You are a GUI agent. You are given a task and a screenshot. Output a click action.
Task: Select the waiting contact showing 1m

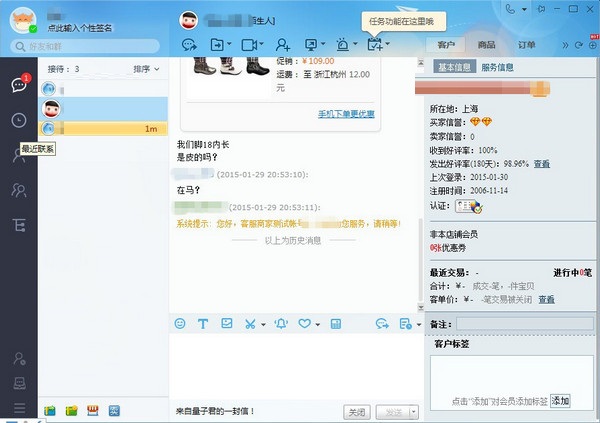pos(103,129)
